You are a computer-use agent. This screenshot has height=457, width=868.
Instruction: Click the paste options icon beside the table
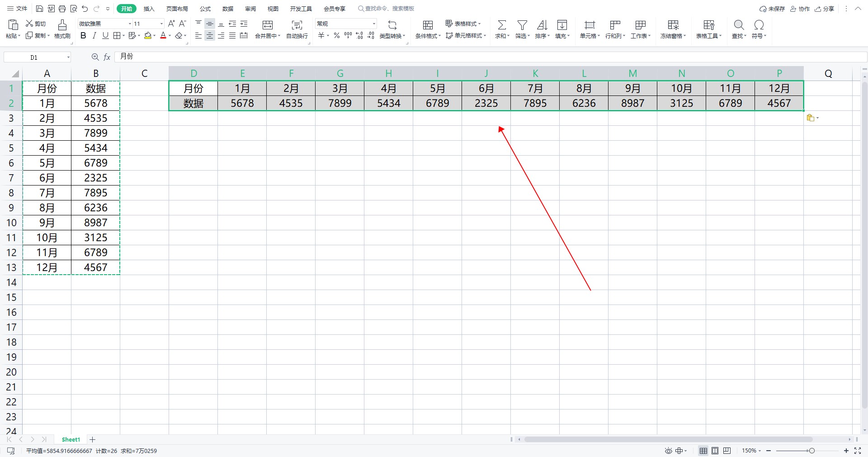[811, 118]
